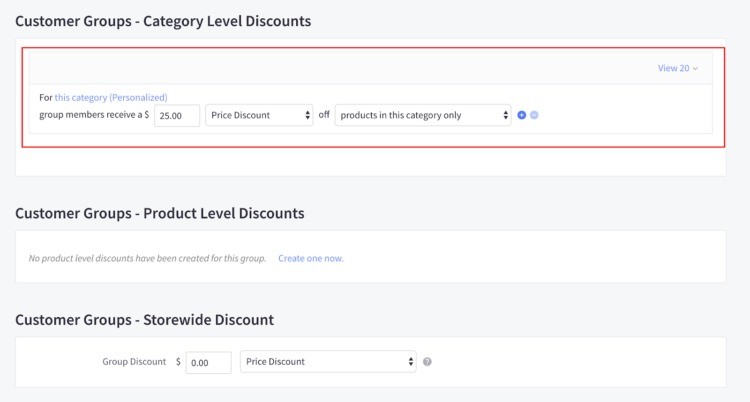
Task: Expand "products in this category only" dropdown
Action: tap(424, 115)
